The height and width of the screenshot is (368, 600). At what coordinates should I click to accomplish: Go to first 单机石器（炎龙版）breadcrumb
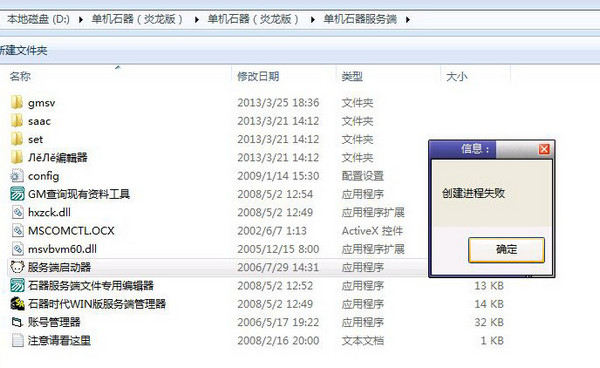[137, 19]
